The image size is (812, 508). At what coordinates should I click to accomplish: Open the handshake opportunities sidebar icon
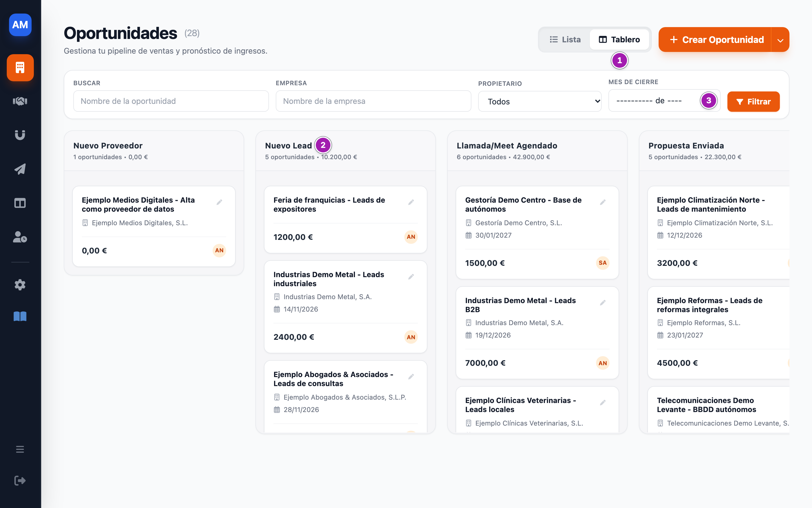pos(20,101)
